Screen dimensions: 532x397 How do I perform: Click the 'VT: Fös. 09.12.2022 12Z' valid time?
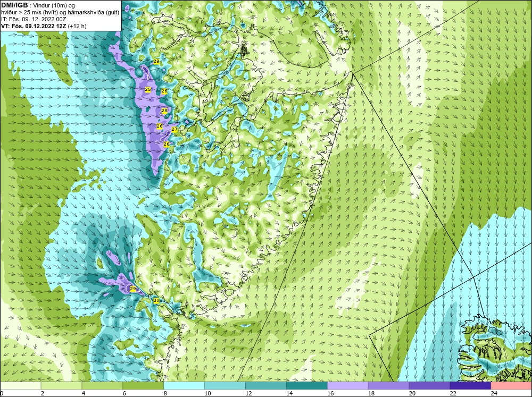coord(34,26)
